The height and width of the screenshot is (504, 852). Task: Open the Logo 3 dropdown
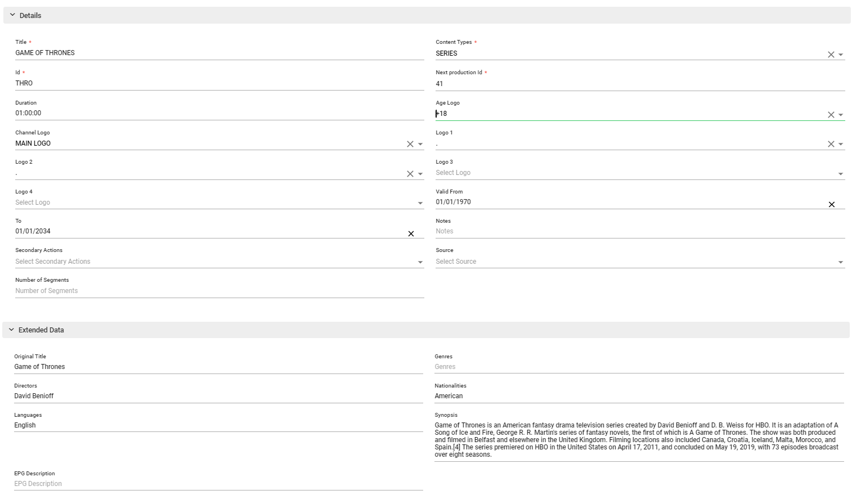click(840, 174)
